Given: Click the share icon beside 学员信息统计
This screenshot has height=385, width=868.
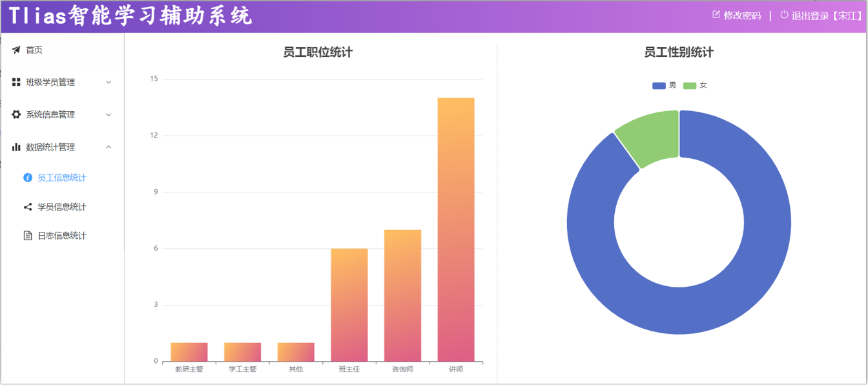Looking at the screenshot, I should [28, 207].
